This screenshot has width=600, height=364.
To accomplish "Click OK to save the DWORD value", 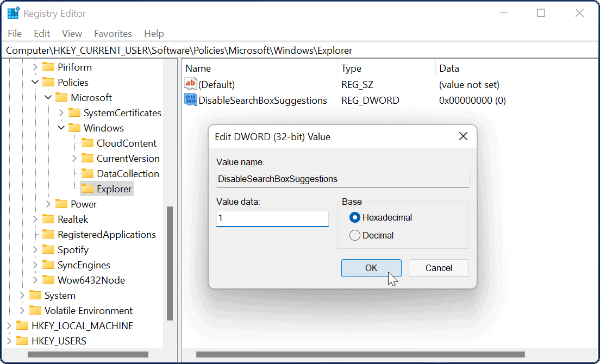I will 371,268.
